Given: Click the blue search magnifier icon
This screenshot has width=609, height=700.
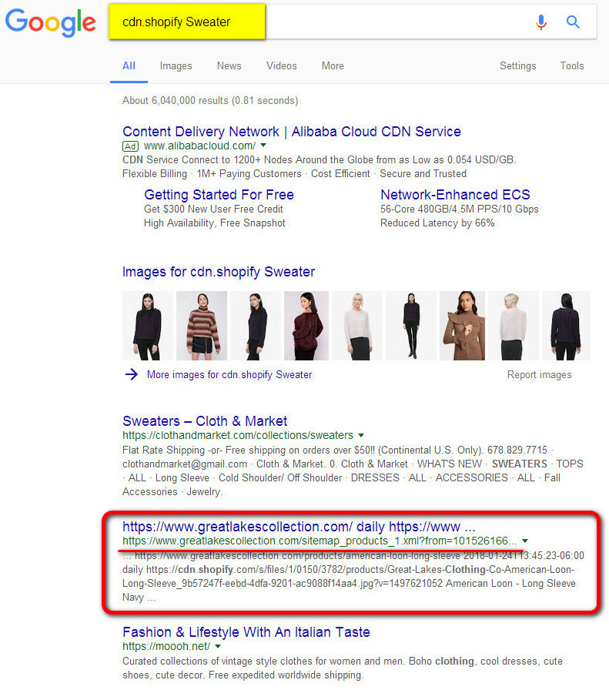Looking at the screenshot, I should (x=573, y=22).
